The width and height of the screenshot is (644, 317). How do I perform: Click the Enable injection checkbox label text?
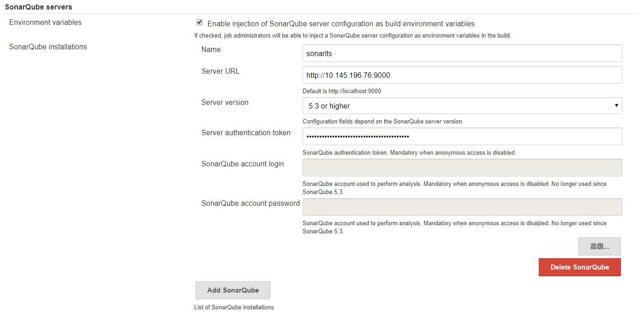click(x=341, y=24)
